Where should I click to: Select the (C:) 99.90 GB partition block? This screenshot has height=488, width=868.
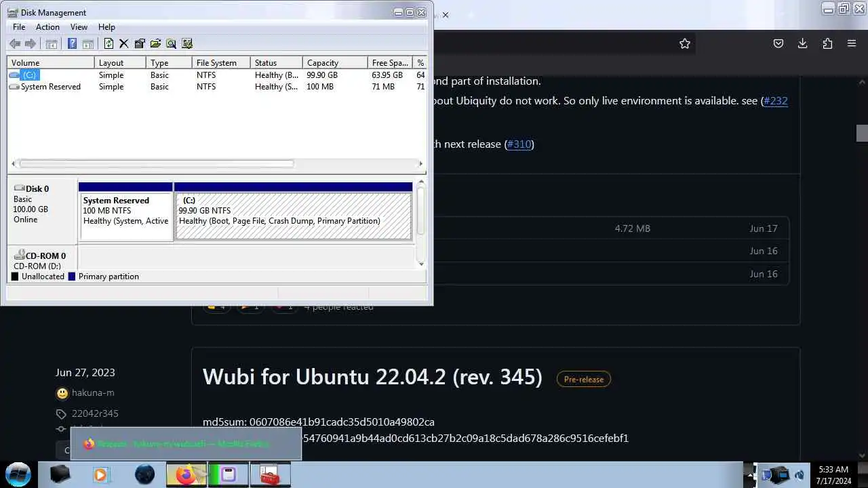[293, 211]
